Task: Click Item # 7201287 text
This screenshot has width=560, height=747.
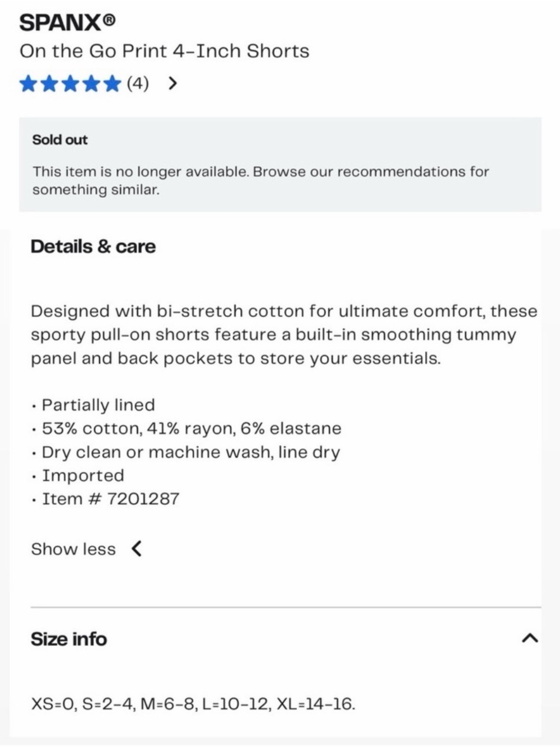Action: point(111,499)
